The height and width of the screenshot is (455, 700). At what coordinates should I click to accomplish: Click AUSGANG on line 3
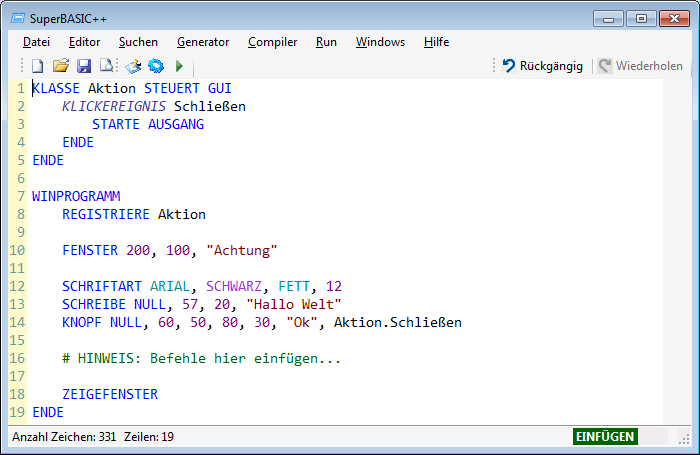tap(176, 124)
